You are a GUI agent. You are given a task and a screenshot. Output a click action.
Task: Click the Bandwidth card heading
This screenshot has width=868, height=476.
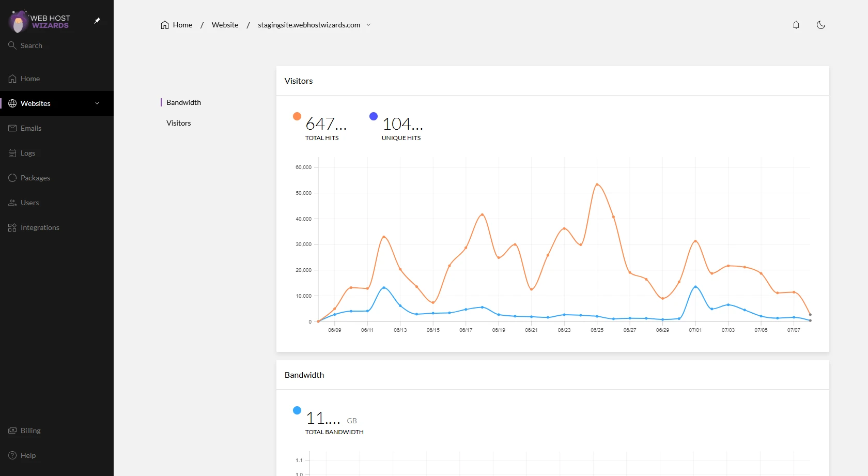(304, 375)
